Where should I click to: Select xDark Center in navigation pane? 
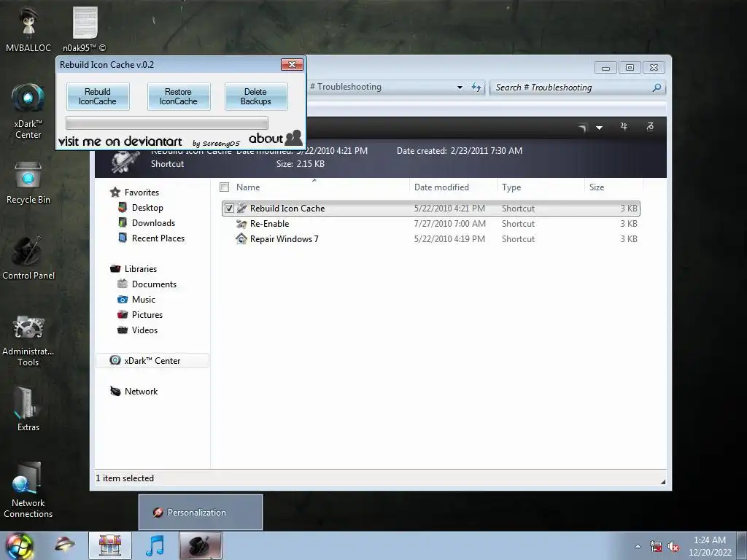coord(152,360)
